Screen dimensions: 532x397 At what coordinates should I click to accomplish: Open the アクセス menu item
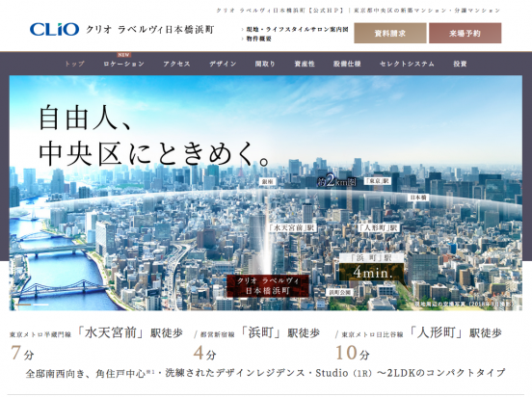click(x=176, y=64)
